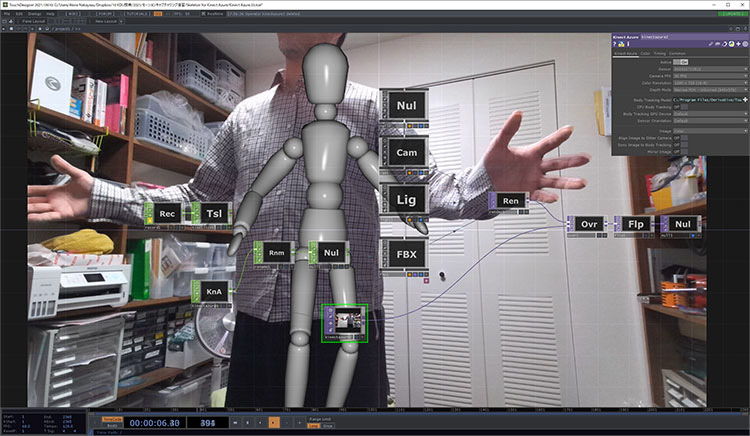This screenshot has width=750, height=436.
Task: Open the Image dropdown
Action: click(710, 131)
